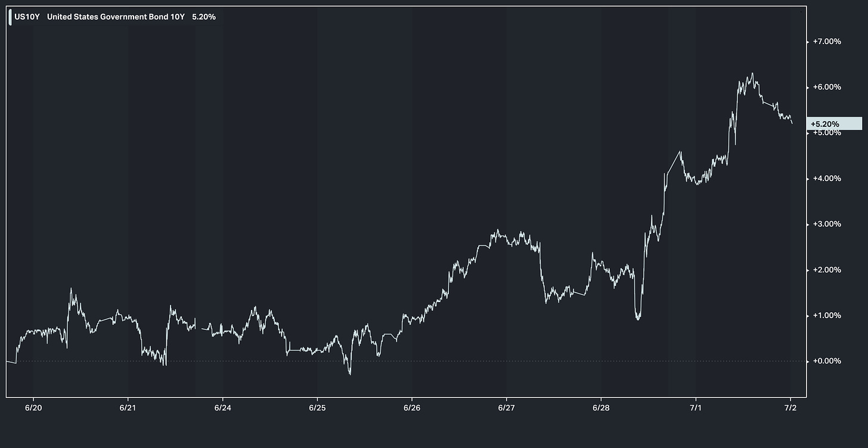Click the US10Y ticker symbol label
The image size is (868, 448).
pyautogui.click(x=27, y=17)
